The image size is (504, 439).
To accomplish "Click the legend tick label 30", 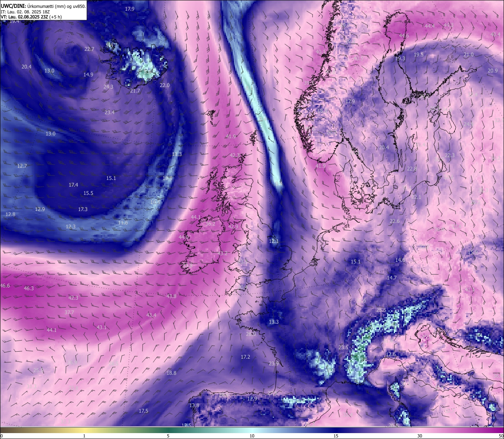I will [420, 436].
